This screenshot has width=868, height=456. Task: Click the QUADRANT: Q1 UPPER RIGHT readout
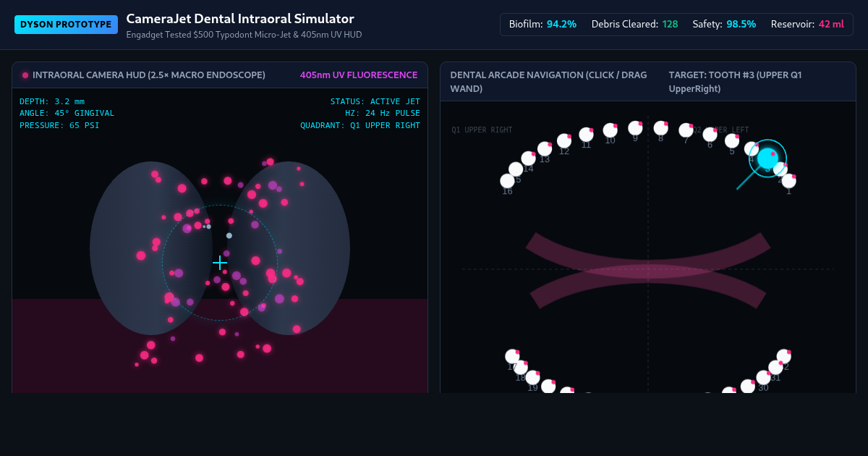(x=360, y=125)
